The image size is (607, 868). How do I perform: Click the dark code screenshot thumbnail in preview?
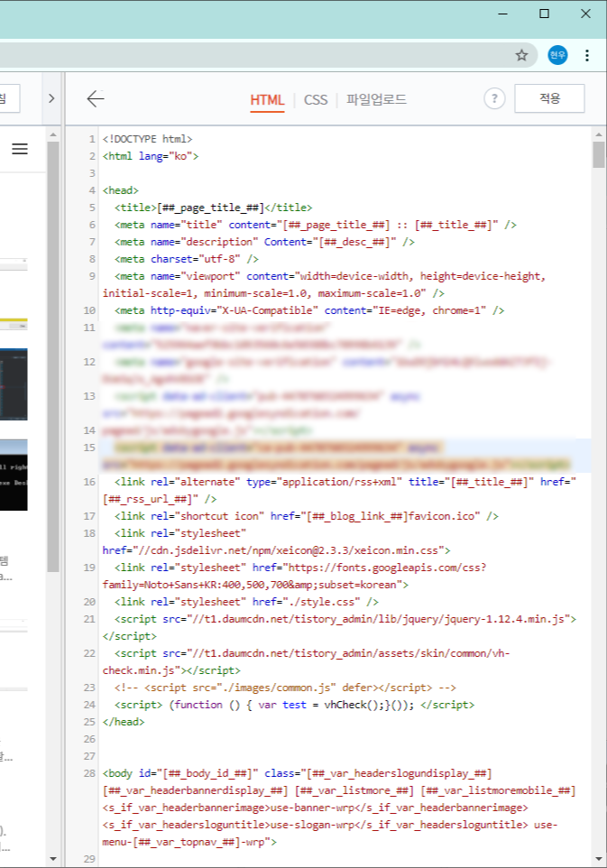(14, 384)
